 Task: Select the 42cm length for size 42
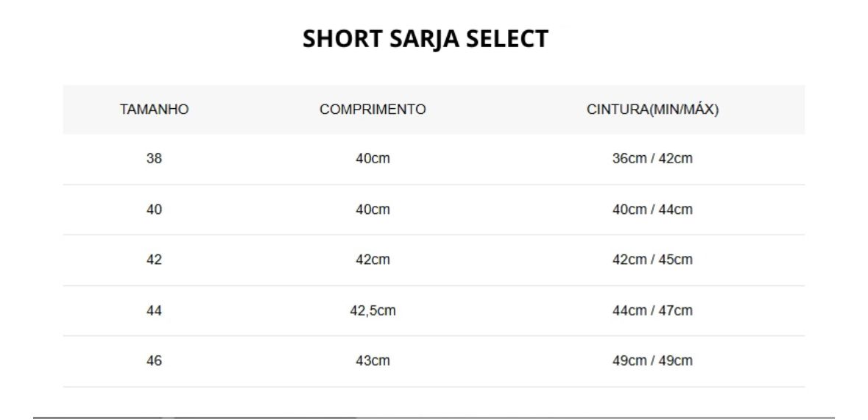[x=373, y=260]
